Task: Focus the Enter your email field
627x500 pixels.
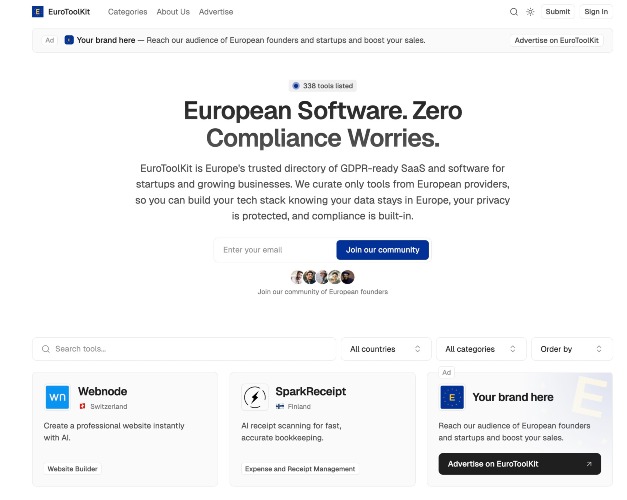Action: [x=274, y=249]
